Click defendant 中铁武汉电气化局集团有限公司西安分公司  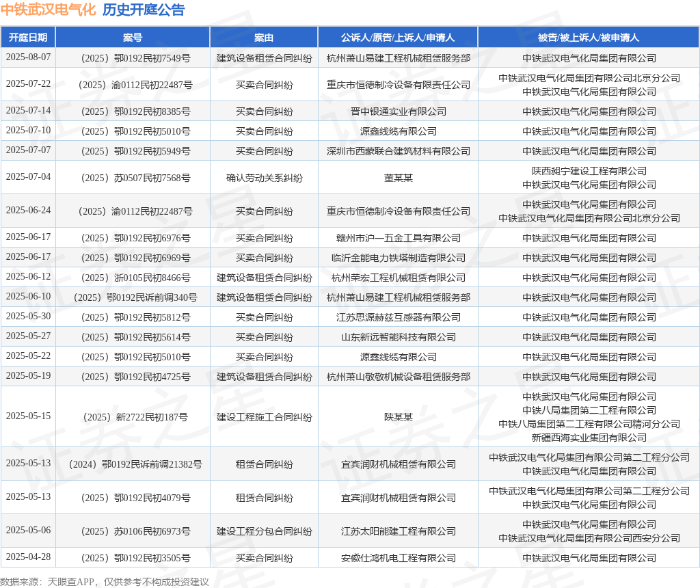point(589,538)
